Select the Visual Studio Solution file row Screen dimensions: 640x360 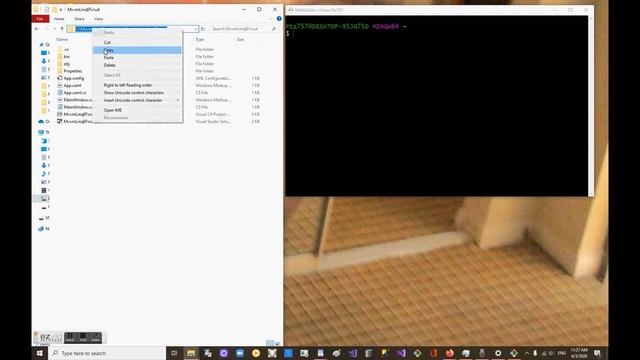(x=159, y=122)
